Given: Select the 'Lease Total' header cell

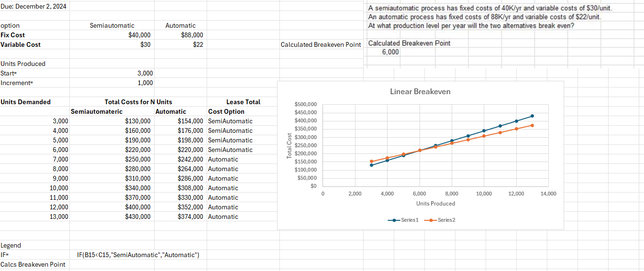Looking at the screenshot, I should [243, 102].
